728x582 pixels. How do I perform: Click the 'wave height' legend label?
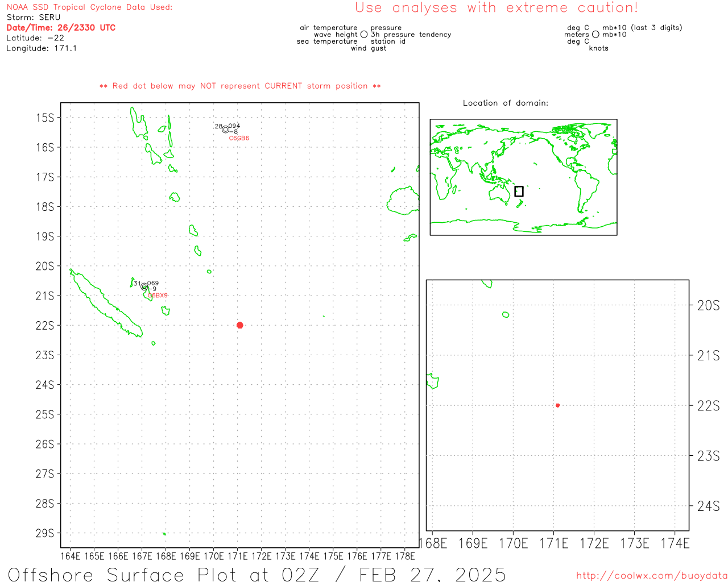tap(336, 35)
